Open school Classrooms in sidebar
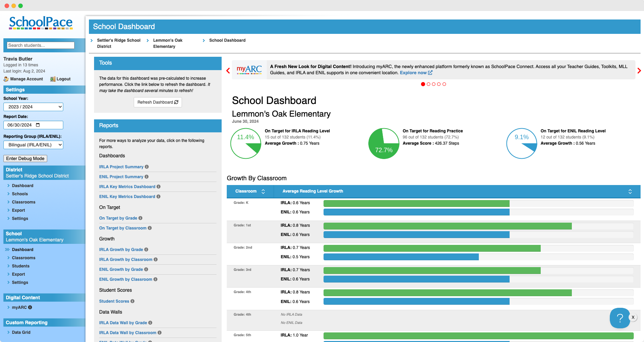 click(x=24, y=258)
